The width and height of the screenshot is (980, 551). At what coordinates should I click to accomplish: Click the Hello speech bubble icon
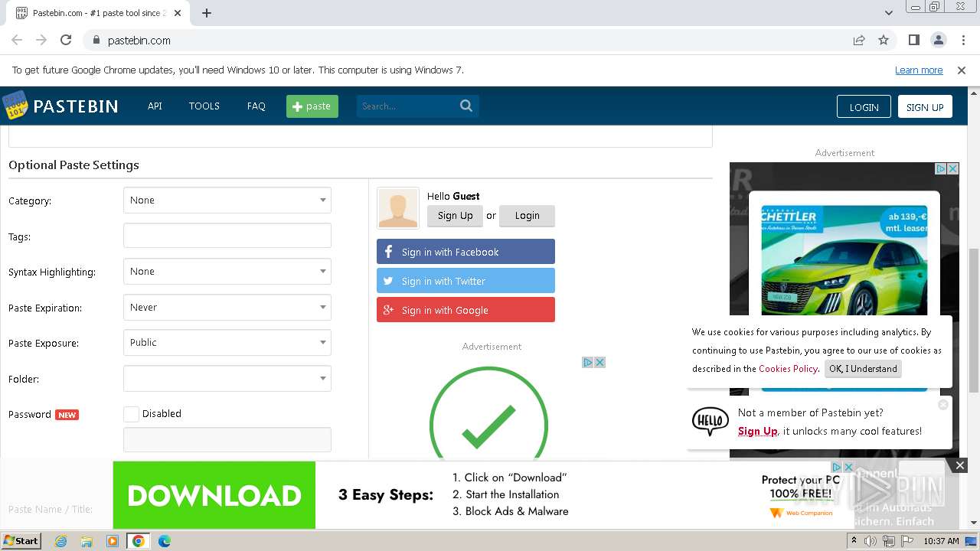[710, 422]
